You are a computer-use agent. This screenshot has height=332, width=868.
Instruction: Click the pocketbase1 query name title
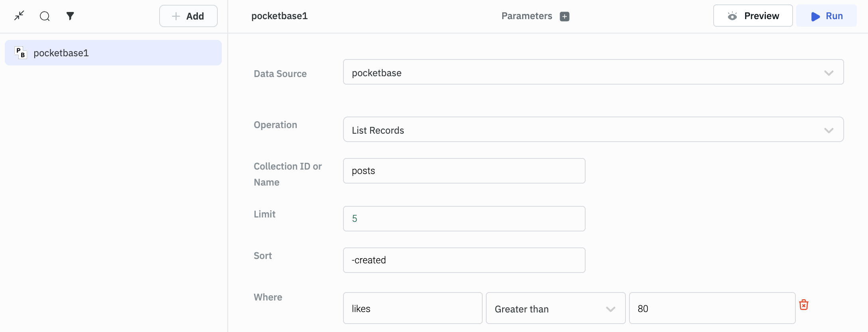(x=280, y=16)
